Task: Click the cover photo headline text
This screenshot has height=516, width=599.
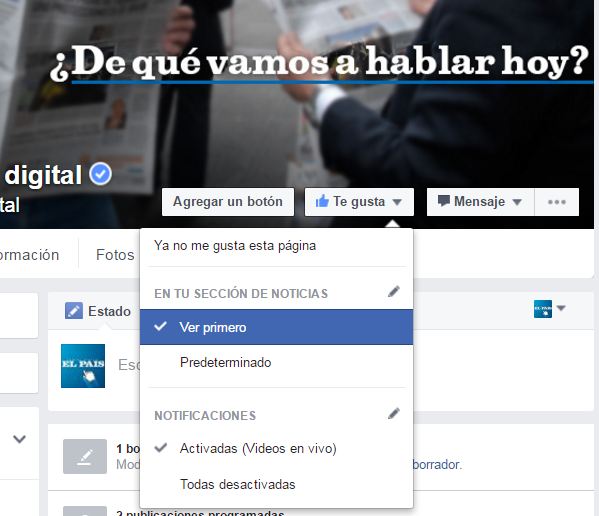Action: click(319, 62)
